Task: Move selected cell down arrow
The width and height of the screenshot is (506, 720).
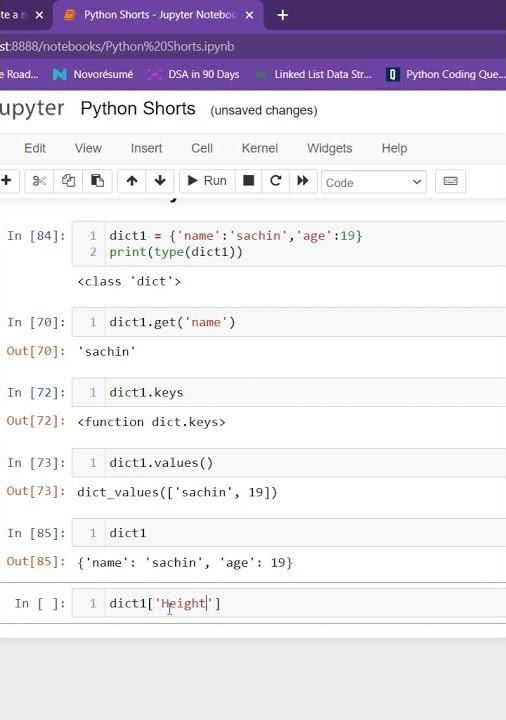Action: pos(160,181)
